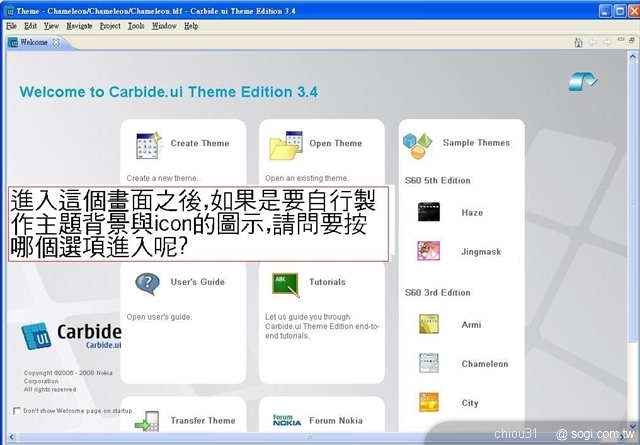This screenshot has height=445, width=640.
Task: Click the Sample Themes shapes icon
Action: [x=418, y=146]
